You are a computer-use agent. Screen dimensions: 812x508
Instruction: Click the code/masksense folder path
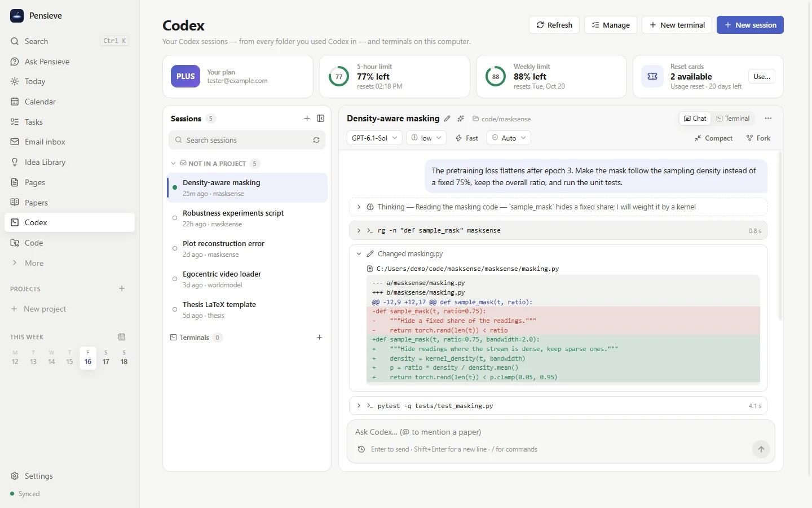click(x=501, y=119)
